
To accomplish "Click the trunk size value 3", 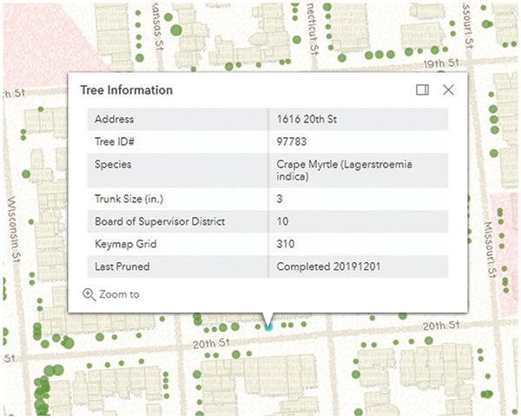I will pos(280,199).
